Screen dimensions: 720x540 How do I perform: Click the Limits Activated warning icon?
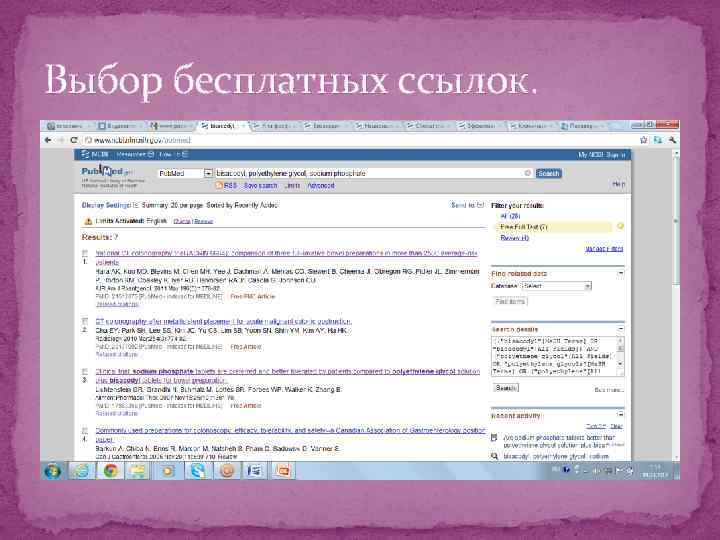(88, 221)
